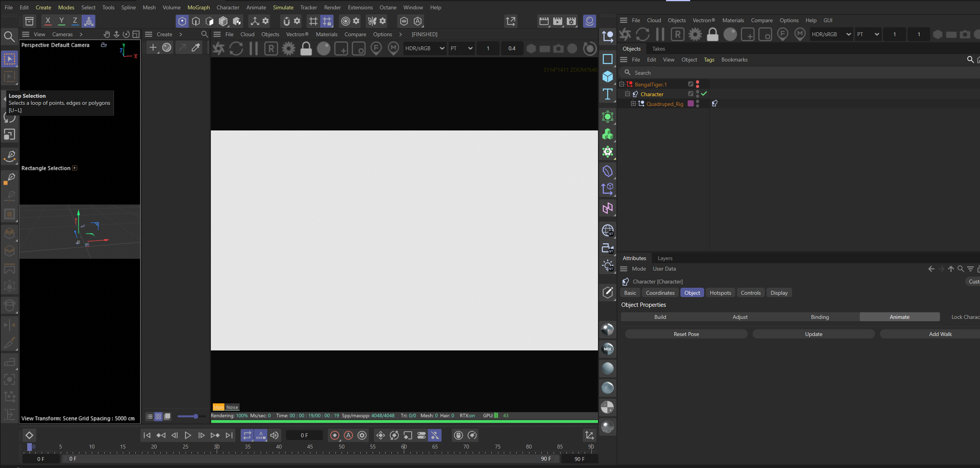Click the Octane lock resolution padlock icon
This screenshot has width=980, height=468.
click(306, 49)
